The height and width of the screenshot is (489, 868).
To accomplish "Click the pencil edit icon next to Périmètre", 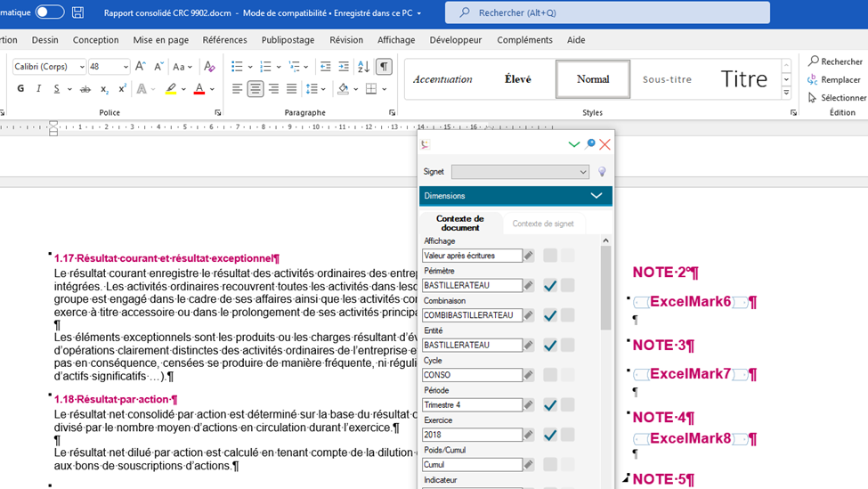I will pos(529,285).
